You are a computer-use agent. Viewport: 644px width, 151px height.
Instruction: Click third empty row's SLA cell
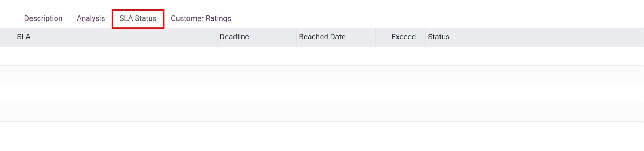point(108,93)
